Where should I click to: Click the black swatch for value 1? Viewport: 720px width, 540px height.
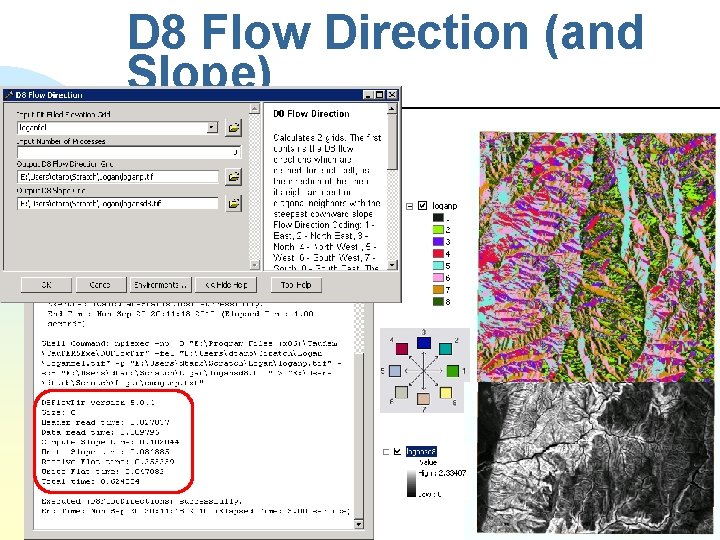[x=439, y=218]
